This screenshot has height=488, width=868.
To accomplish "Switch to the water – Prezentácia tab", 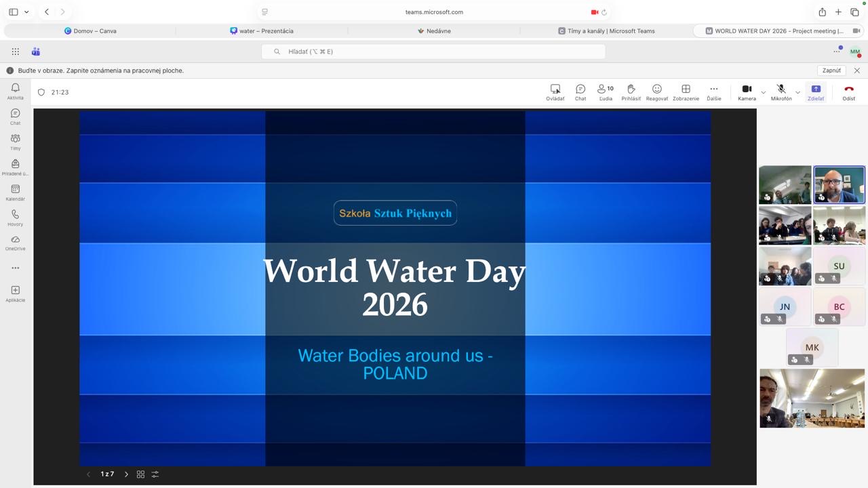I will (262, 30).
